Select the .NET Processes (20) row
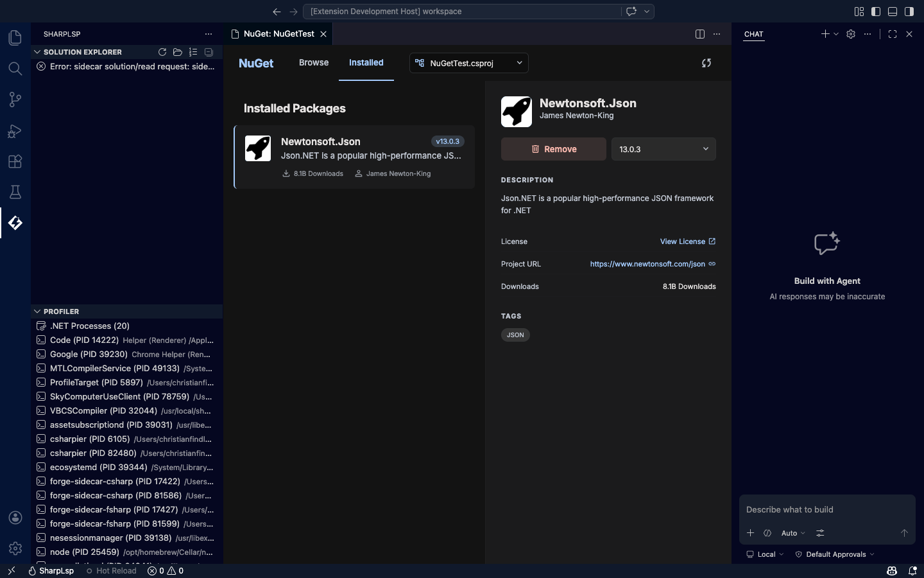The width and height of the screenshot is (924, 578). (126, 326)
